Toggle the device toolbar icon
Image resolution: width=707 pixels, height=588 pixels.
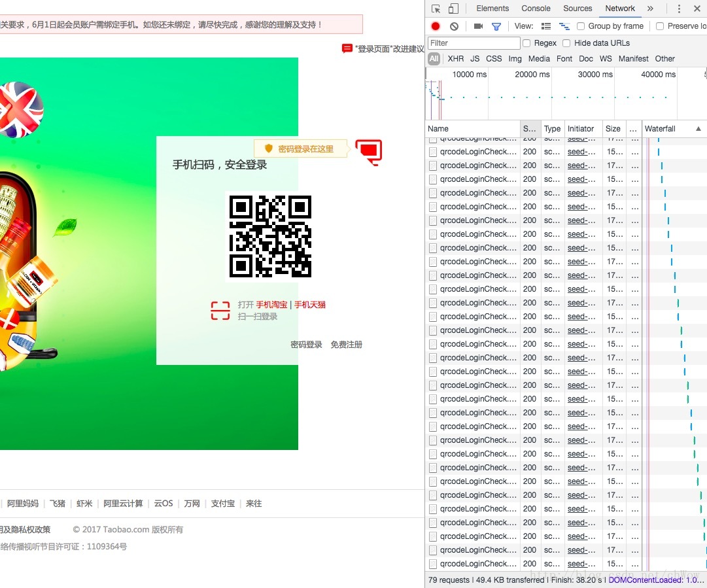click(453, 9)
